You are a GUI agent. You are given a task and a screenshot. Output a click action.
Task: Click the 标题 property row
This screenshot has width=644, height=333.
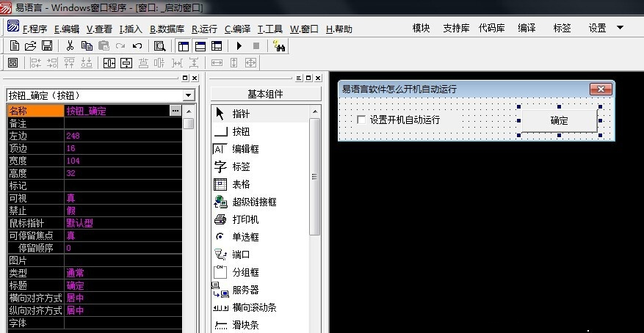tap(95, 285)
